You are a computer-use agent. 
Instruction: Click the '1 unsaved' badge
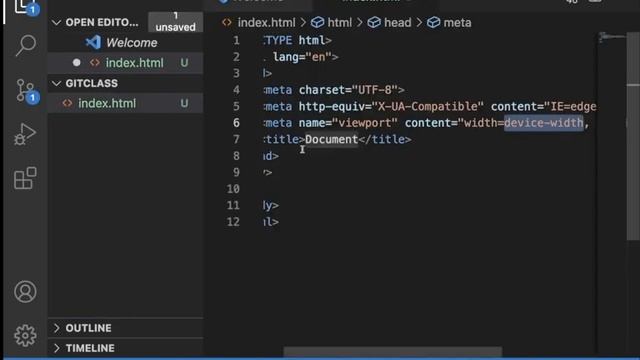click(x=176, y=22)
